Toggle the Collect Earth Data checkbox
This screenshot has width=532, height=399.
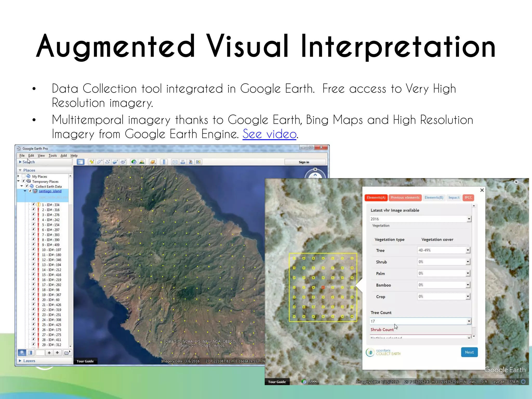[x=27, y=186]
